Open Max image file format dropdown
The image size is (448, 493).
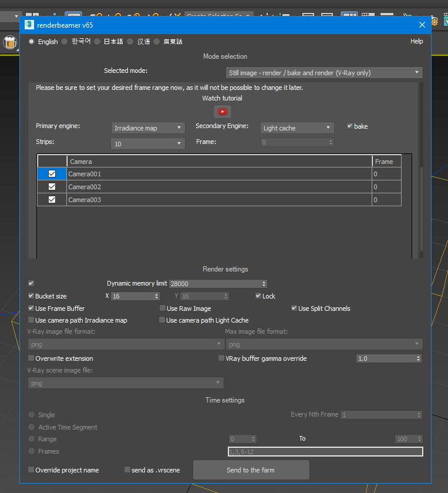[324, 344]
